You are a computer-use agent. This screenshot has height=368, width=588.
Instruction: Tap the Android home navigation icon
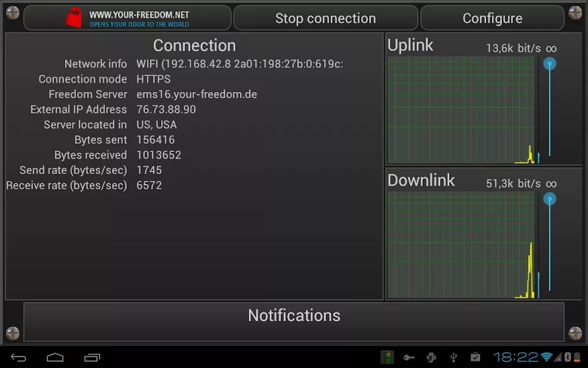click(x=55, y=357)
